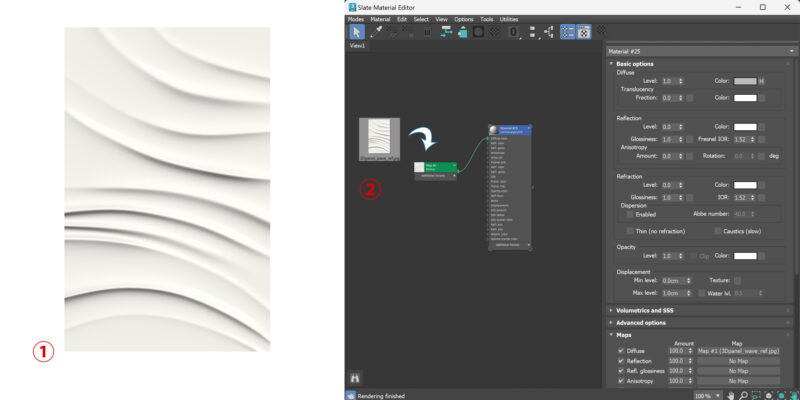The width and height of the screenshot is (800, 400).
Task: Toggle the Reflection map checkbox
Action: (621, 361)
